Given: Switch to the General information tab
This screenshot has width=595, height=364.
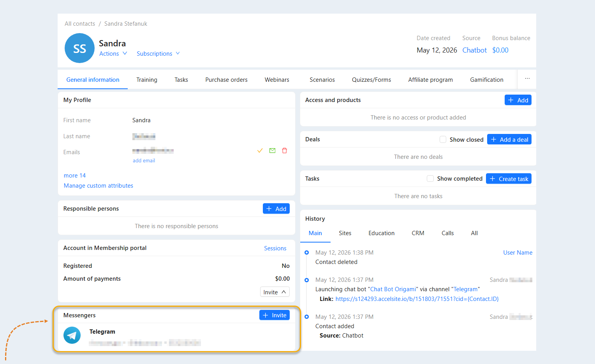Looking at the screenshot, I should click(x=93, y=80).
